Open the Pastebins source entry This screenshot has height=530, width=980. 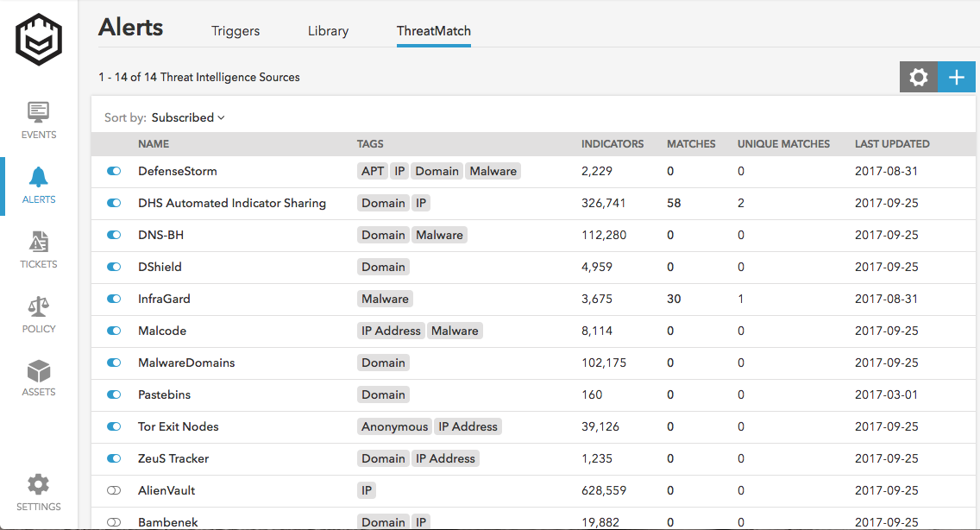click(x=165, y=394)
